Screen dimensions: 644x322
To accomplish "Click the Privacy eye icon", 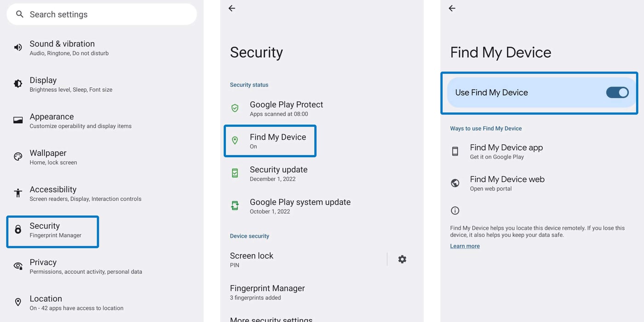I will point(18,266).
